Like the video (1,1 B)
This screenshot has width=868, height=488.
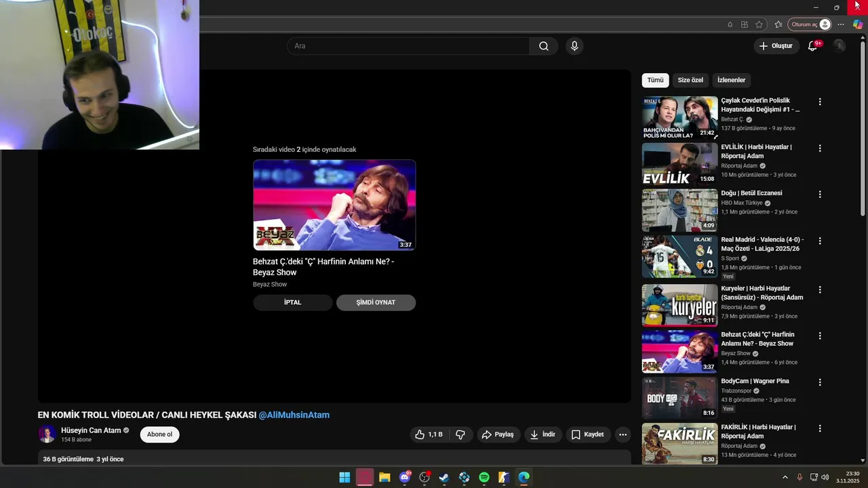(x=429, y=434)
